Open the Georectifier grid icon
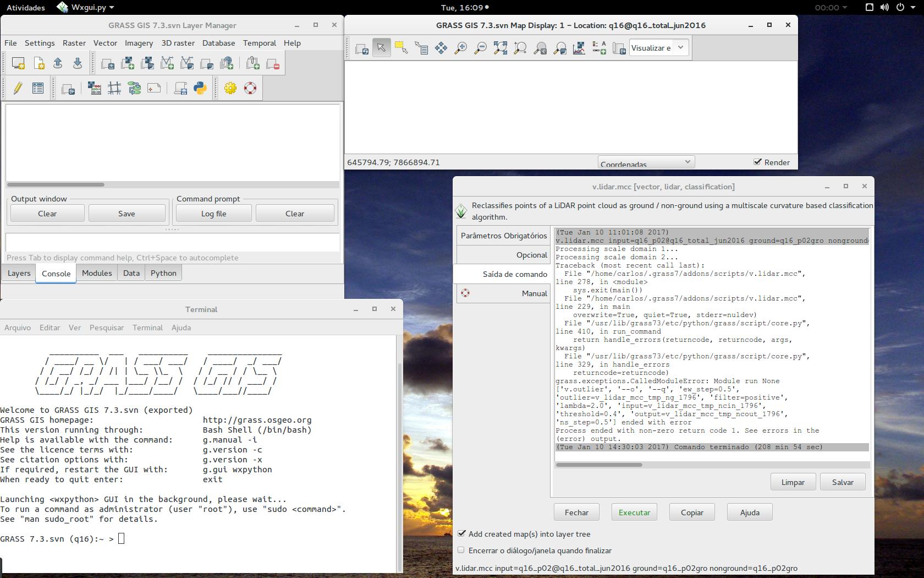This screenshot has width=924, height=578. (114, 88)
